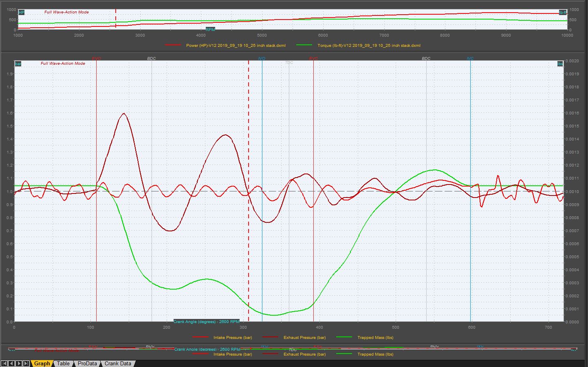Jump to the last tab using the last-tab arrow
The height and width of the screenshot is (367, 588).
(x=26, y=363)
